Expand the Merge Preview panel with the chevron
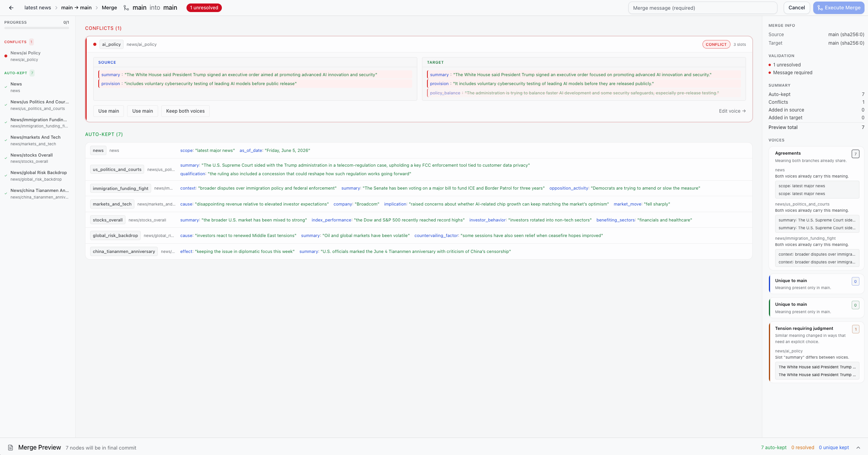The height and width of the screenshot is (455, 868). (858, 448)
